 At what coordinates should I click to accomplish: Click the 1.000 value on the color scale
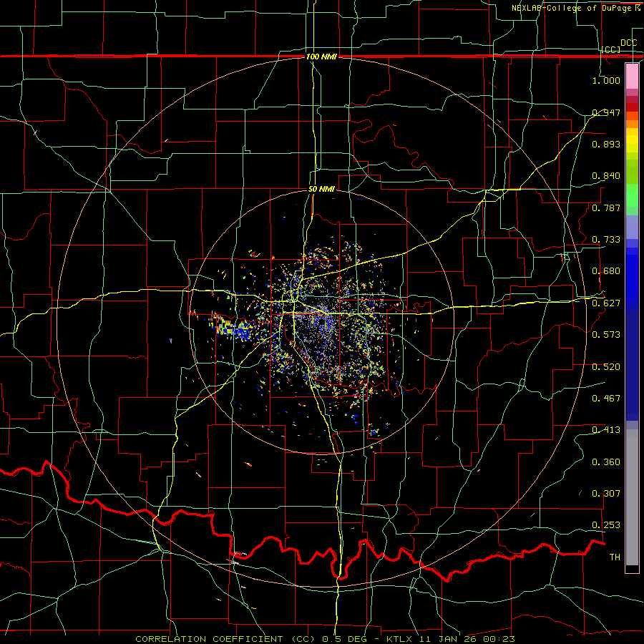(x=606, y=80)
